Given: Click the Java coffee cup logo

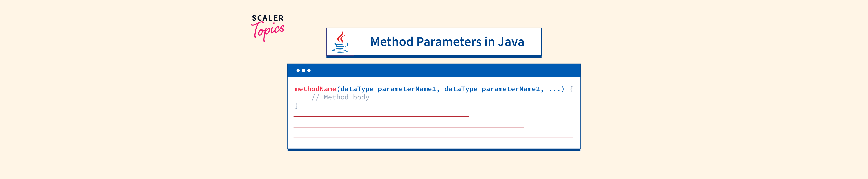Looking at the screenshot, I should click(x=340, y=42).
